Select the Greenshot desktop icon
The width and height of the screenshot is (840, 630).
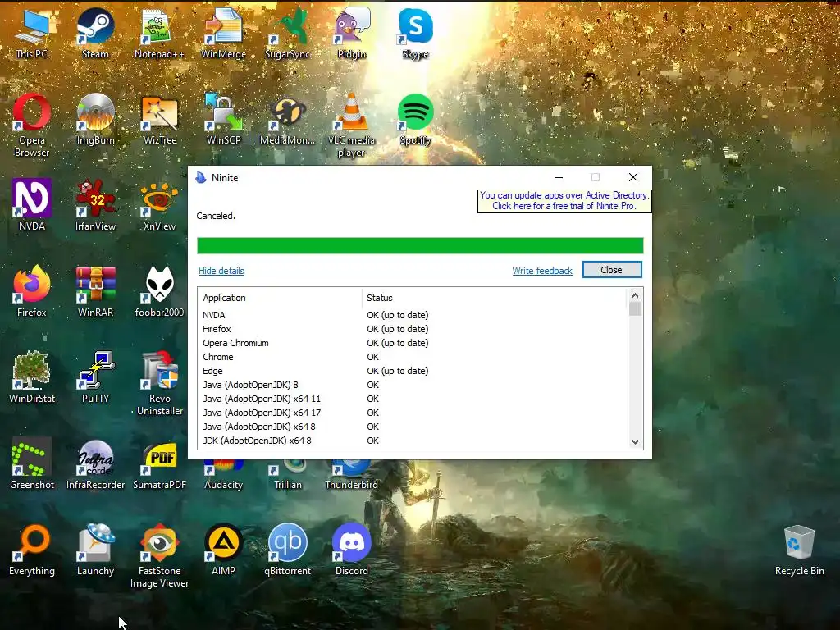(x=32, y=463)
